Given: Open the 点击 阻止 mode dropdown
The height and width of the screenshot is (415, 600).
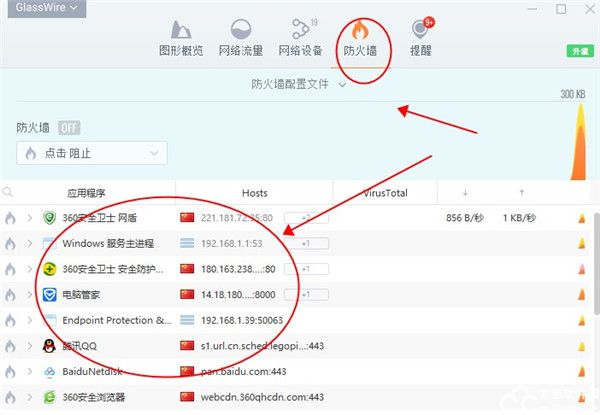Looking at the screenshot, I should coord(92,153).
